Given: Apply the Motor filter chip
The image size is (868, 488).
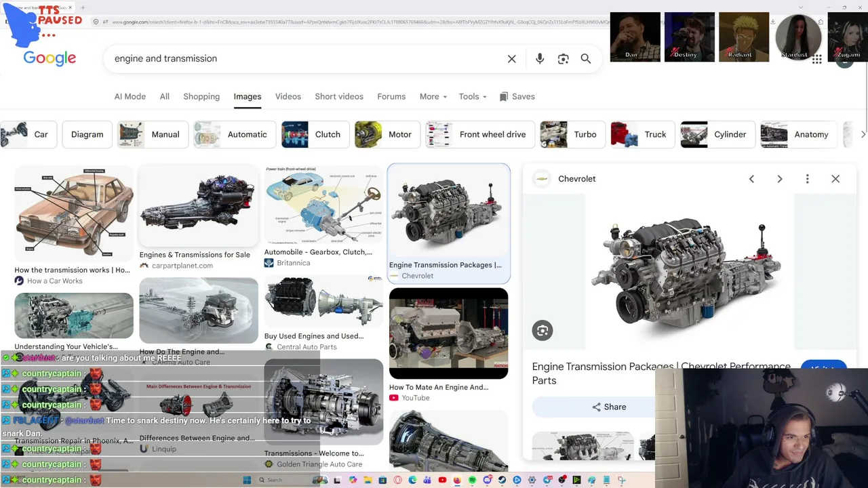Looking at the screenshot, I should [x=387, y=135].
